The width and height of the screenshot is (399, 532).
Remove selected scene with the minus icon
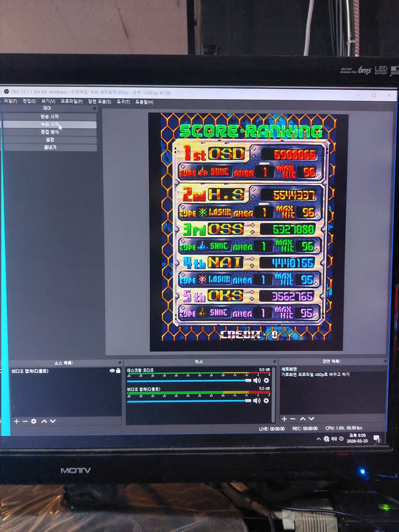click(x=293, y=419)
